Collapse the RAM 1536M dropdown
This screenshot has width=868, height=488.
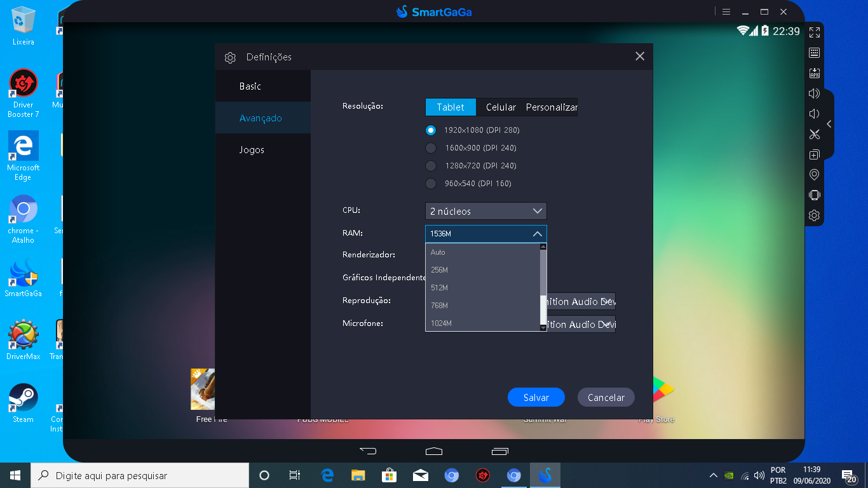click(486, 234)
